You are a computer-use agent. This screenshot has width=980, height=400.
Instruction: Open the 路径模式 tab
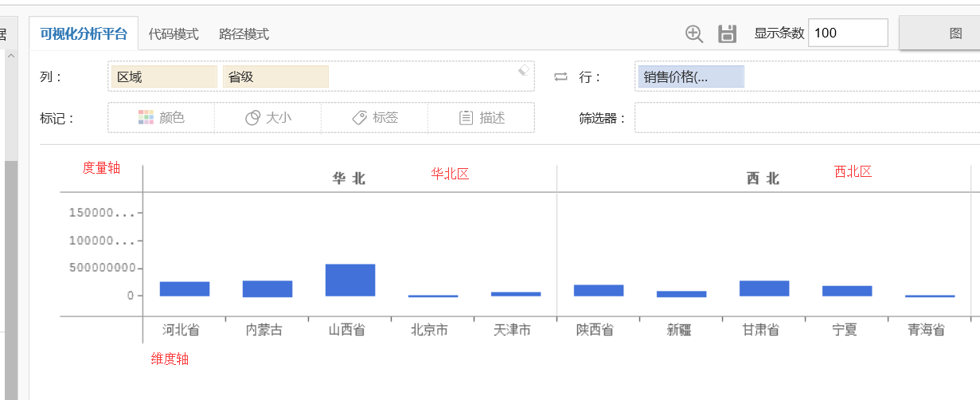(244, 33)
